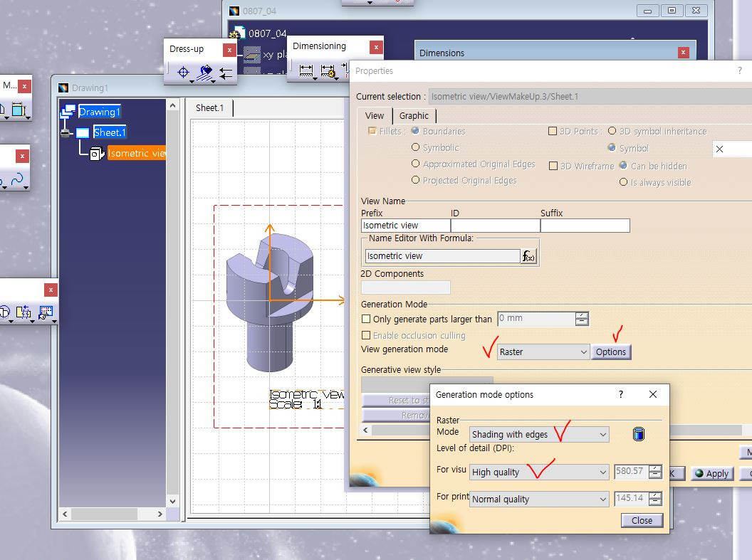
Task: Click the database icon beside Shading with edges
Action: [638, 434]
